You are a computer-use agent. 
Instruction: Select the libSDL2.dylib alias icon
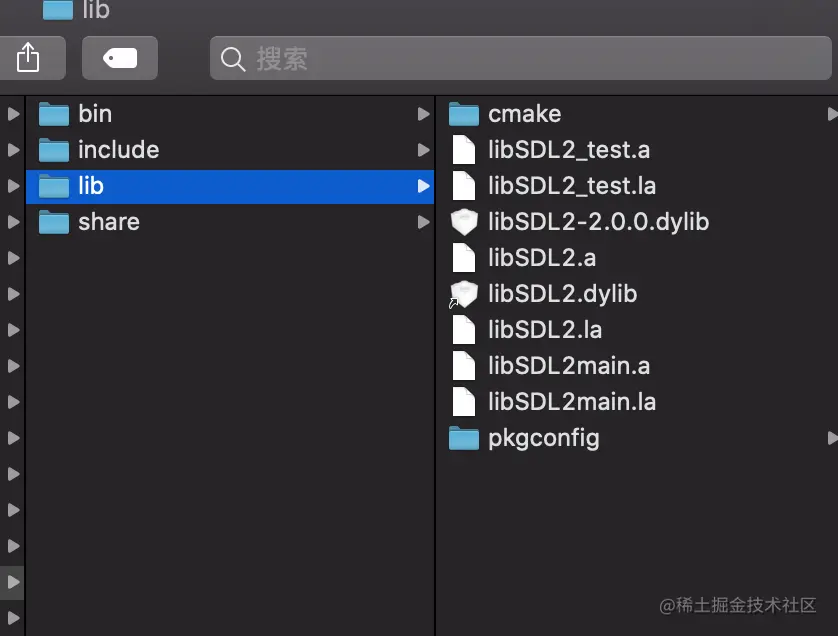pos(463,294)
